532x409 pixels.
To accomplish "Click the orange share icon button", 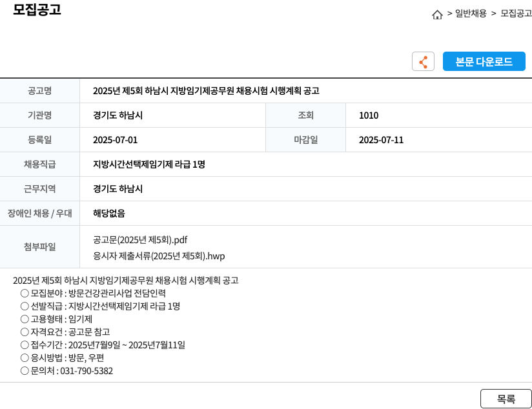I will pyautogui.click(x=423, y=61).
